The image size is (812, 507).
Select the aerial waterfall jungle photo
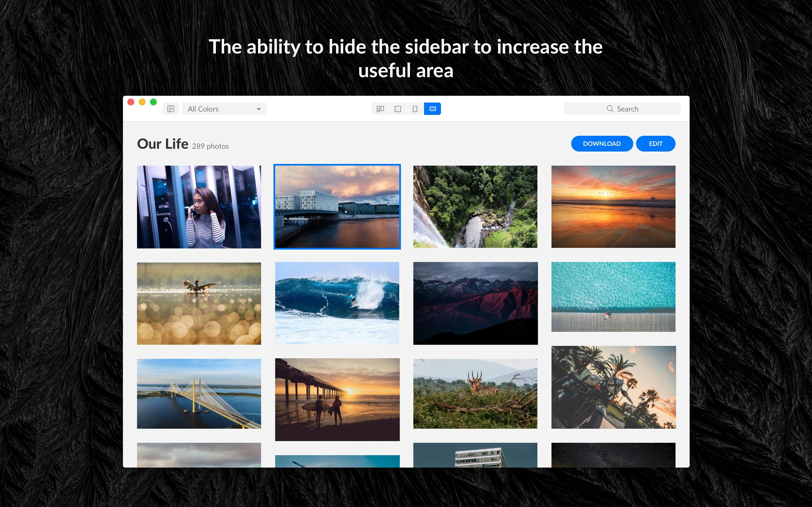[475, 206]
